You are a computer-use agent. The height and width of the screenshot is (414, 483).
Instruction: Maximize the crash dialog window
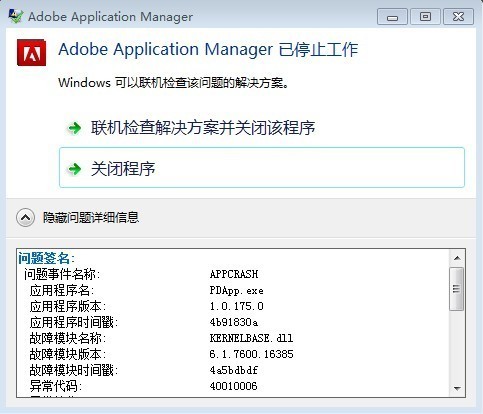[x=425, y=17]
